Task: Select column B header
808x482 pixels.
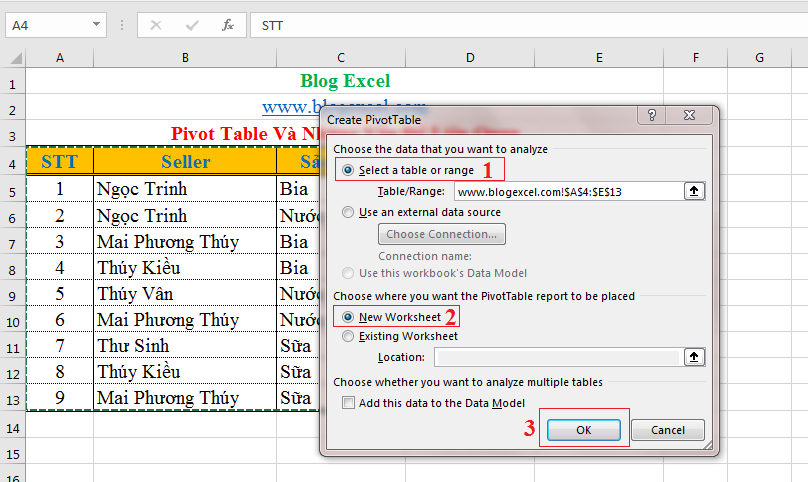Action: pos(185,58)
